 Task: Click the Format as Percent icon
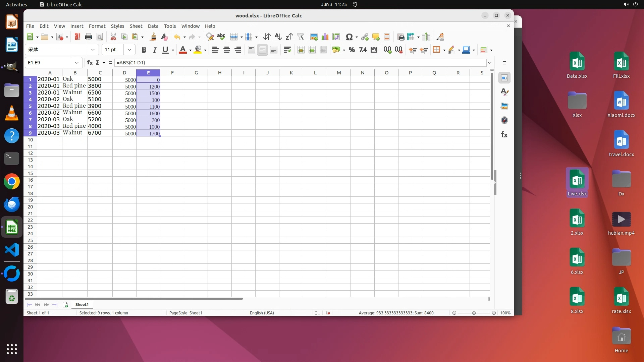pos(352,50)
